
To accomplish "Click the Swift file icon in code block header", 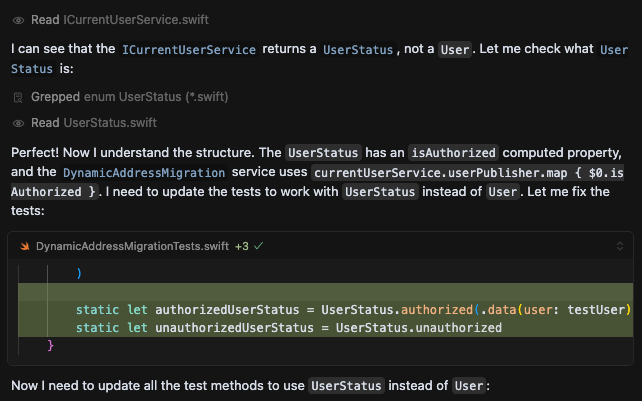I will (23, 245).
